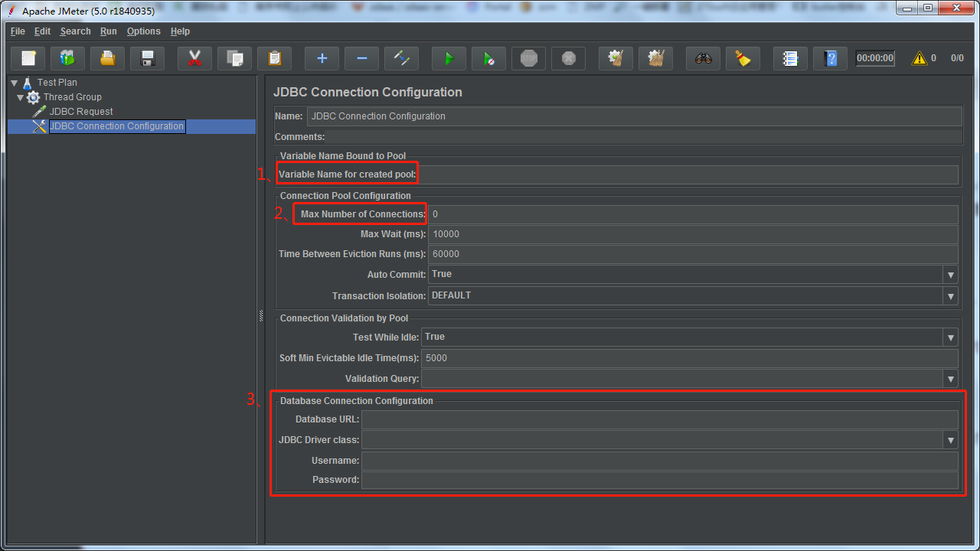Viewport: 980px width, 551px height.
Task: Click the Max Wait (ms) field
Action: pos(693,235)
